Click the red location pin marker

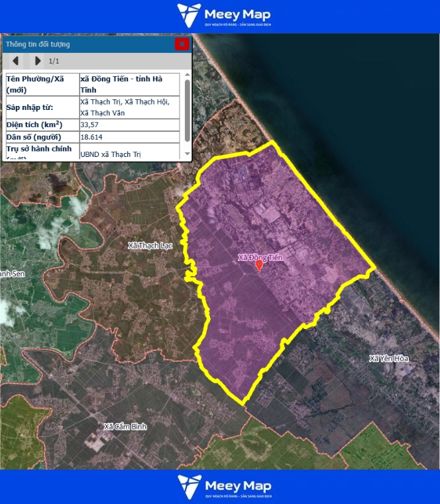point(259,266)
